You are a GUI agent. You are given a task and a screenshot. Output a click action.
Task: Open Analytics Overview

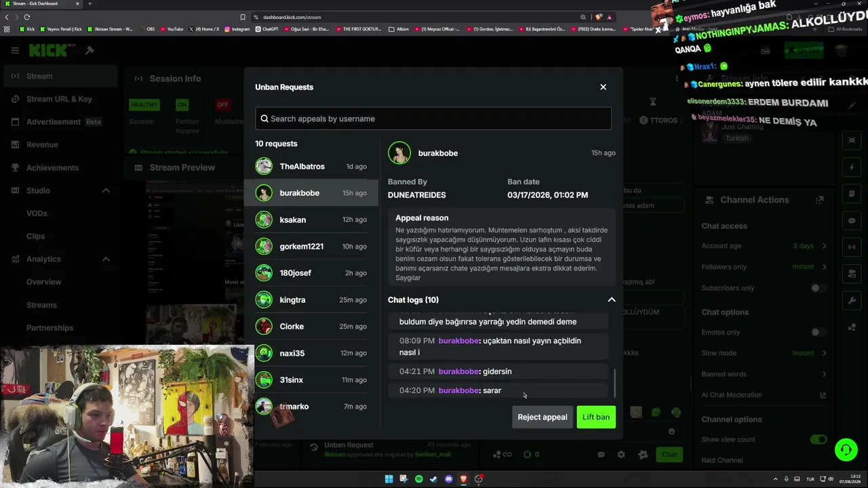tap(43, 282)
